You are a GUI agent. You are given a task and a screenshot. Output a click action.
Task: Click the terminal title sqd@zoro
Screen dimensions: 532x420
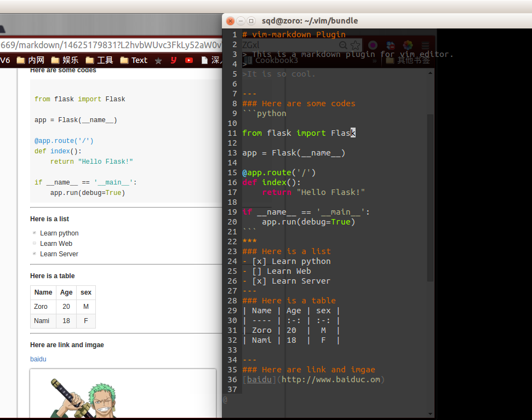coord(310,21)
